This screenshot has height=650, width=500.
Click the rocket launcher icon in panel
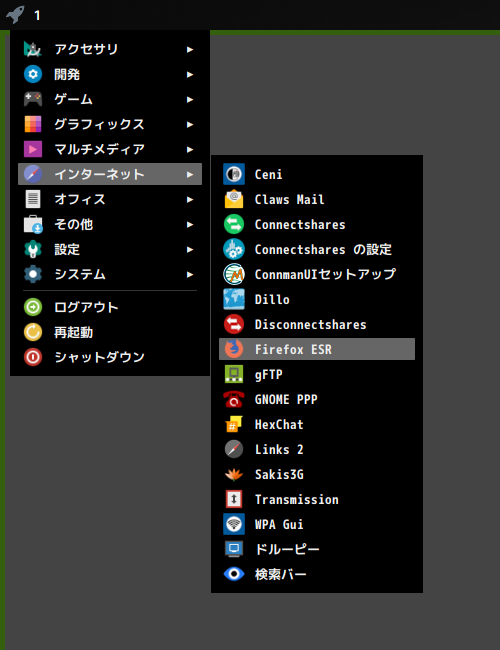[15, 15]
